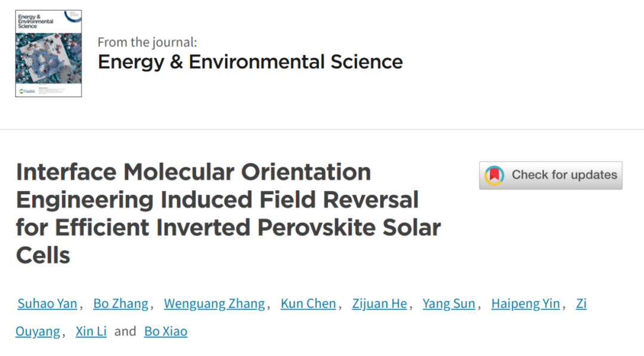Click on author Yang Sun
Screen dimensions: 644x356
click(448, 304)
